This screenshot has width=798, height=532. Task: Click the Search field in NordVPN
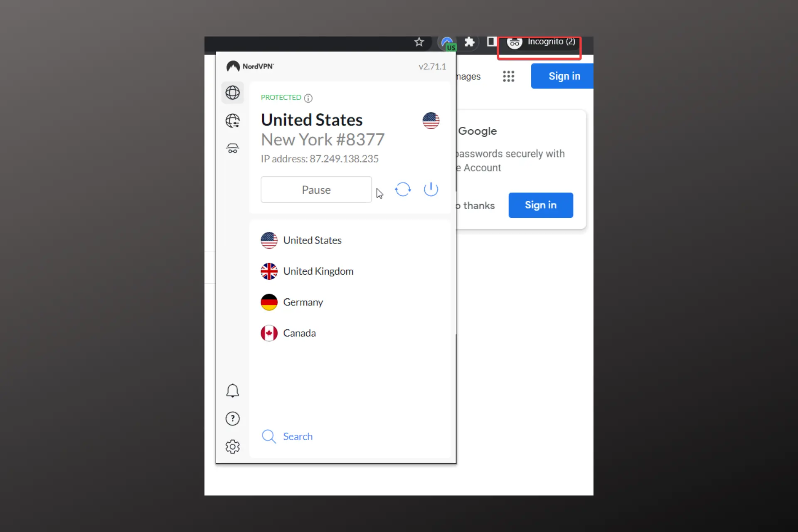pos(298,436)
